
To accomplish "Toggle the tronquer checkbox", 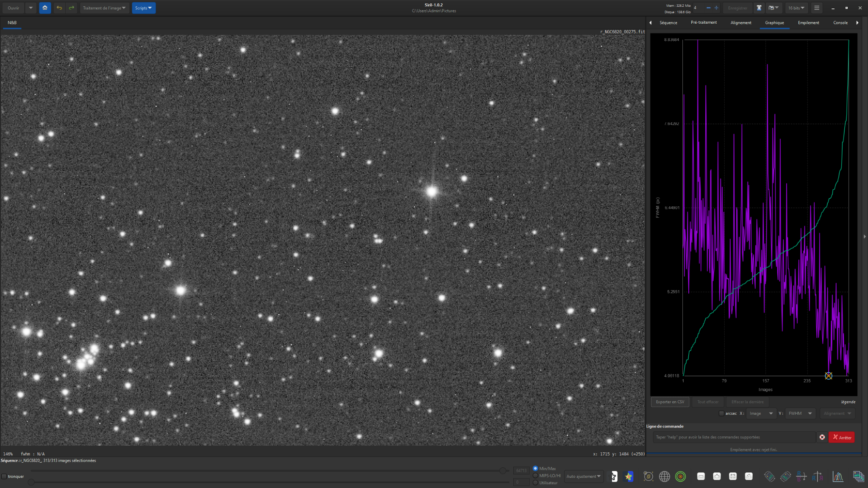I will tap(4, 477).
